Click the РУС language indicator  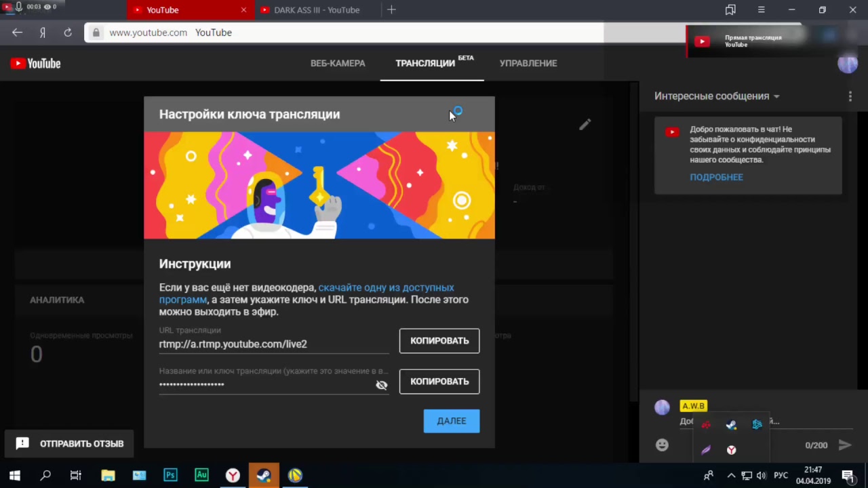781,476
